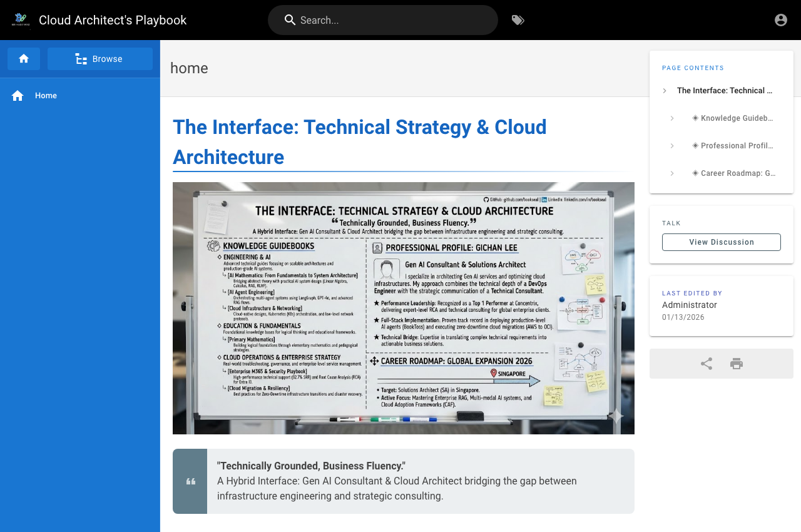This screenshot has width=801, height=532.
Task: Expand The Interface: Technical chevron
Action: (665, 91)
